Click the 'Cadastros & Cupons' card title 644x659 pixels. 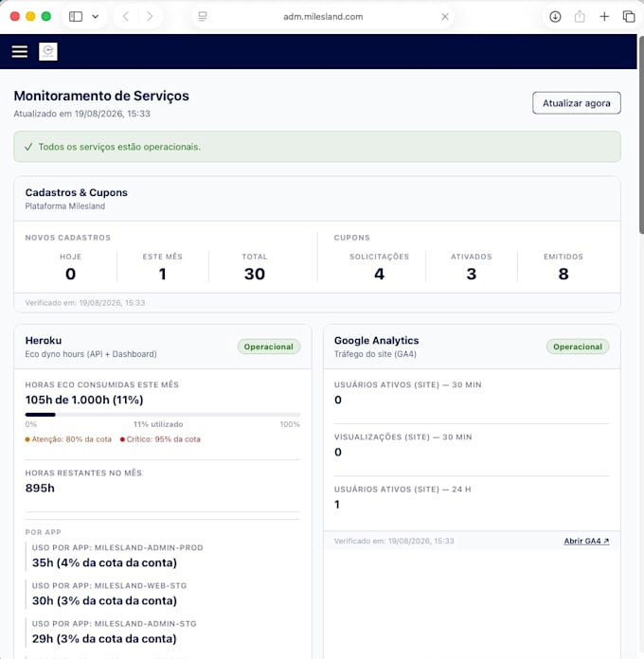pyautogui.click(x=76, y=192)
